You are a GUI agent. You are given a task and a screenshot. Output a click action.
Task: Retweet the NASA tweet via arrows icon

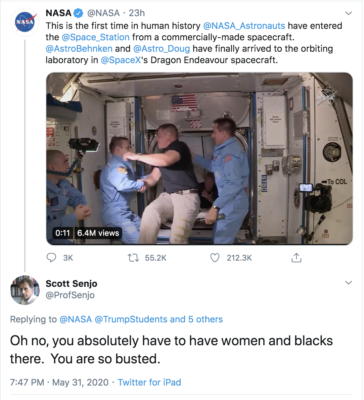click(132, 258)
